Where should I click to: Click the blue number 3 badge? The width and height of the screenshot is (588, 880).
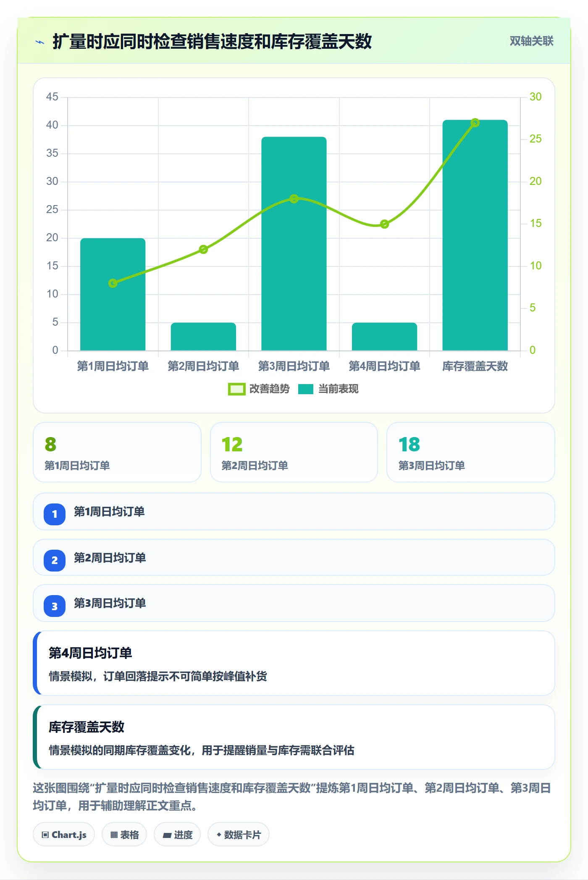point(55,606)
